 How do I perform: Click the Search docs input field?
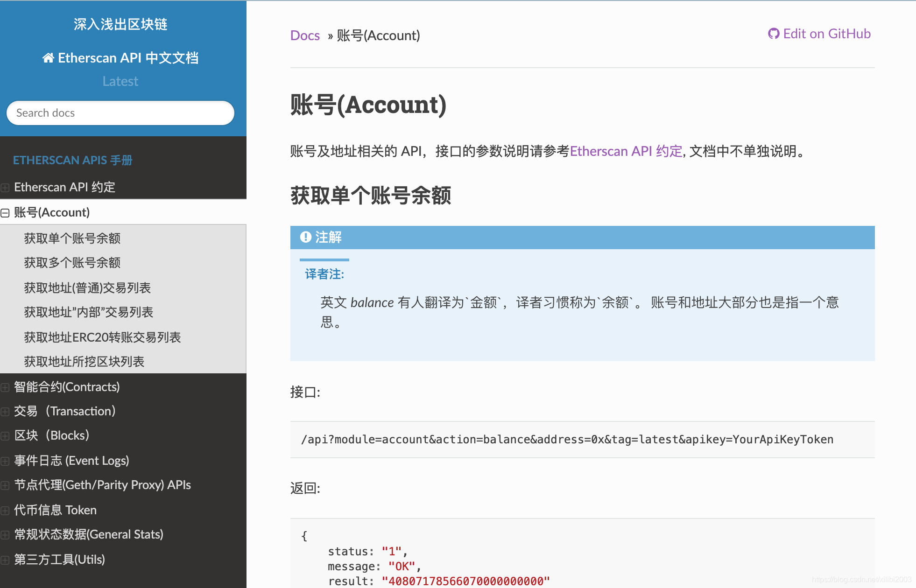click(x=120, y=112)
